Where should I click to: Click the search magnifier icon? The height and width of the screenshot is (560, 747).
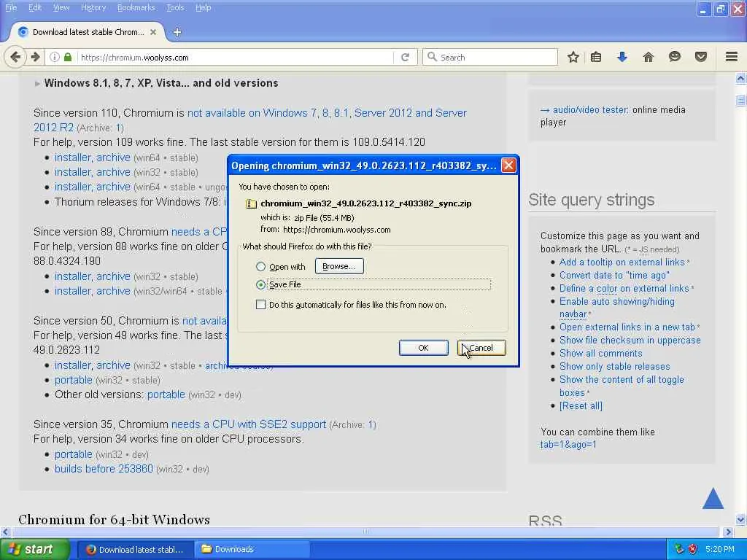(432, 57)
